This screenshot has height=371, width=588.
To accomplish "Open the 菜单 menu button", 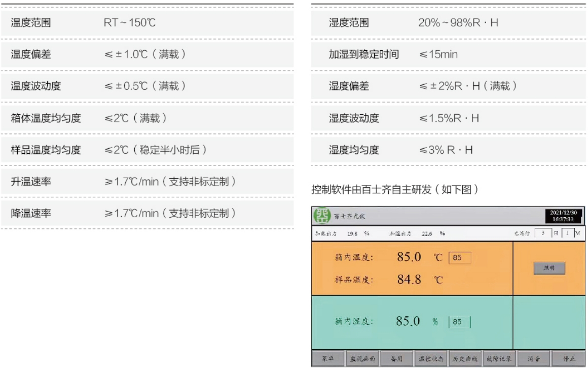I will [x=328, y=358].
